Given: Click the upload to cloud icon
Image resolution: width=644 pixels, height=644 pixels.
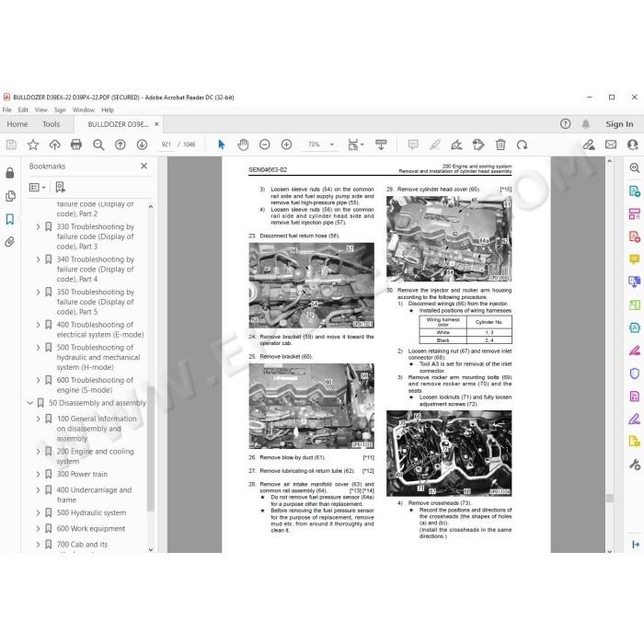Looking at the screenshot, I should tap(54, 144).
